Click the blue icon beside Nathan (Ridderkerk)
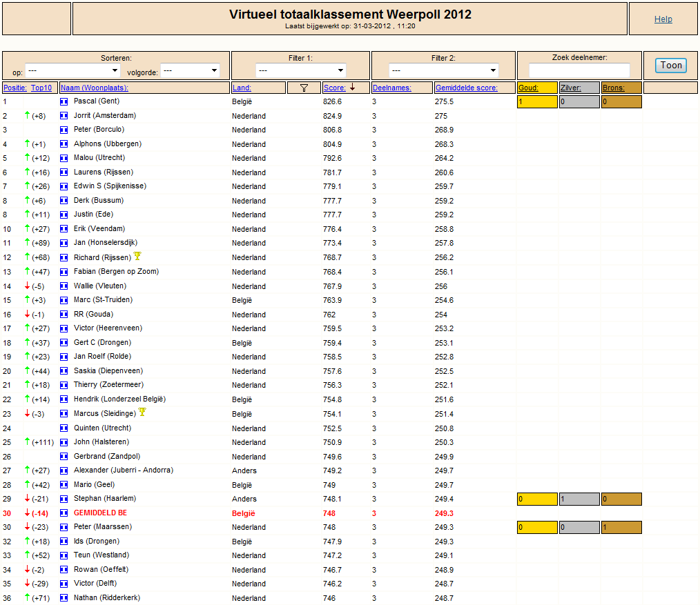The width and height of the screenshot is (700, 605). (x=64, y=598)
